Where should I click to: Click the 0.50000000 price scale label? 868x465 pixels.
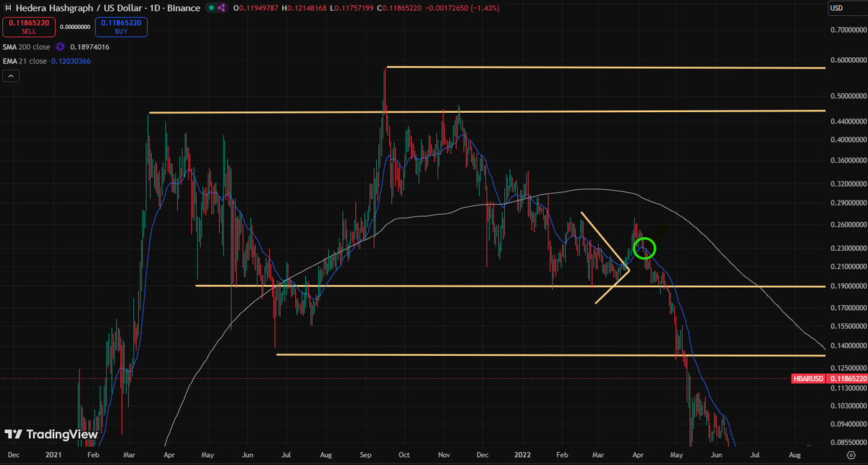[x=848, y=95]
